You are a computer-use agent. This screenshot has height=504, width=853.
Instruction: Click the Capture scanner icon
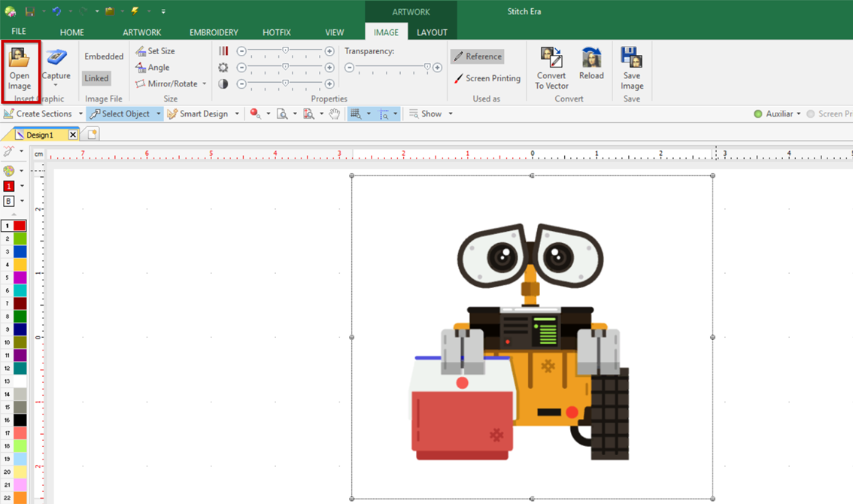click(56, 57)
